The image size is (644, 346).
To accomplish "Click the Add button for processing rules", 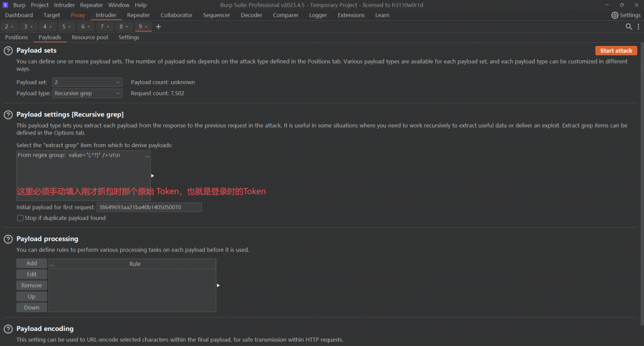I will [31, 264].
